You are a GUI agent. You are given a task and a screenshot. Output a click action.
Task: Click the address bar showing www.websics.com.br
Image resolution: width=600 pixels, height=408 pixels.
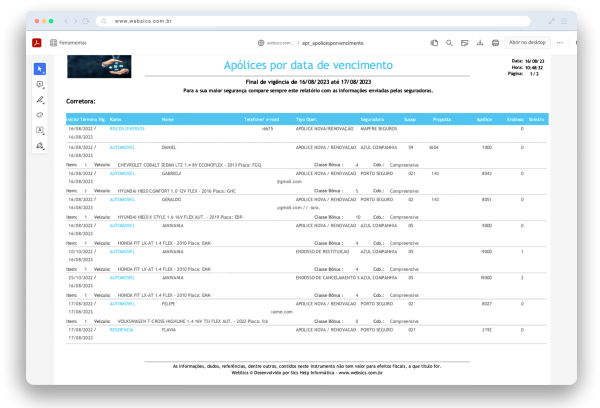(313, 21)
